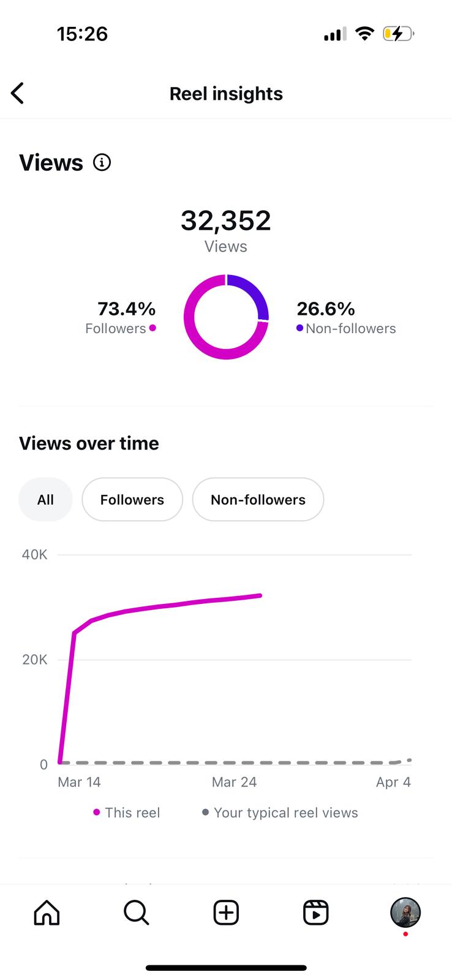Open the Reels icon in bottom bar
The image size is (452, 980).
click(315, 913)
